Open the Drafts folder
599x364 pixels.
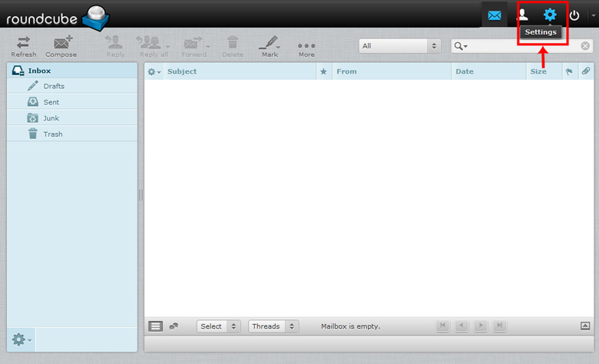tap(54, 86)
